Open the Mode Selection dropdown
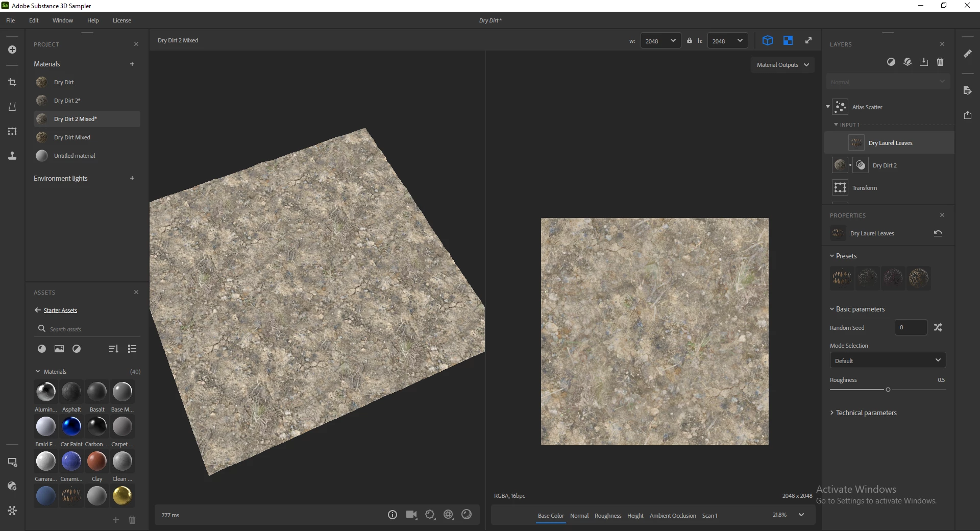The width and height of the screenshot is (980, 531). click(887, 360)
